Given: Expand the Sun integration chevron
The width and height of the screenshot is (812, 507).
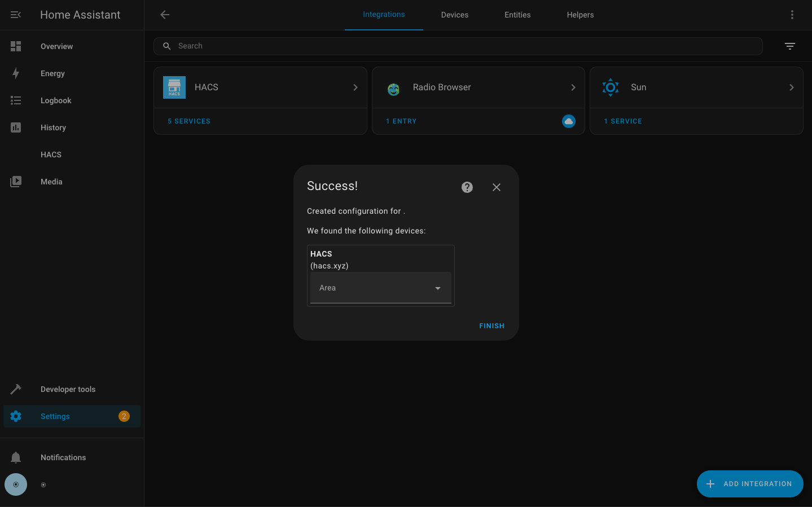Looking at the screenshot, I should click(x=791, y=87).
